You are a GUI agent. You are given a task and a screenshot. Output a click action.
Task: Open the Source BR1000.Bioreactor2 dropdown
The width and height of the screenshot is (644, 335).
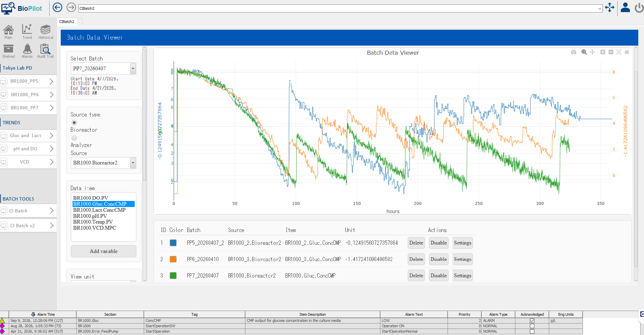point(133,163)
